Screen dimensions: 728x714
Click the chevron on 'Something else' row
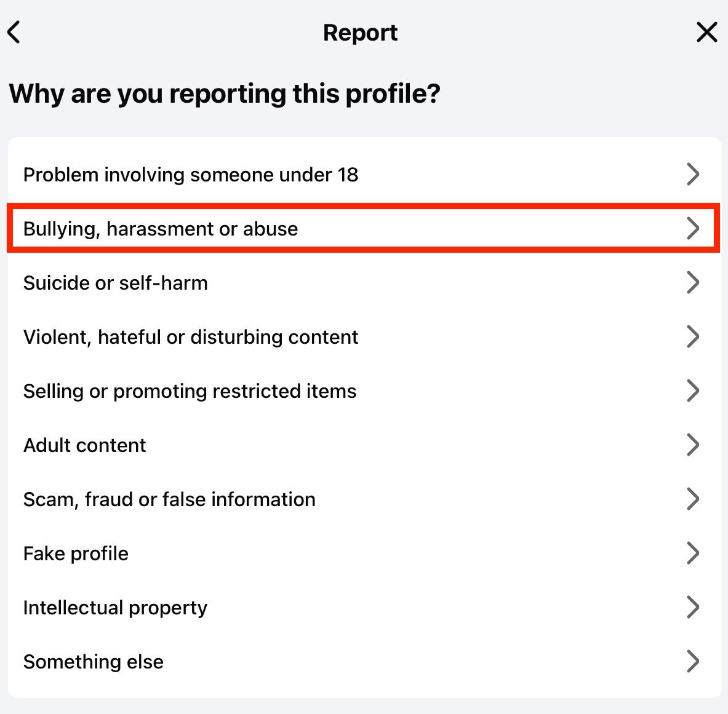tap(693, 662)
